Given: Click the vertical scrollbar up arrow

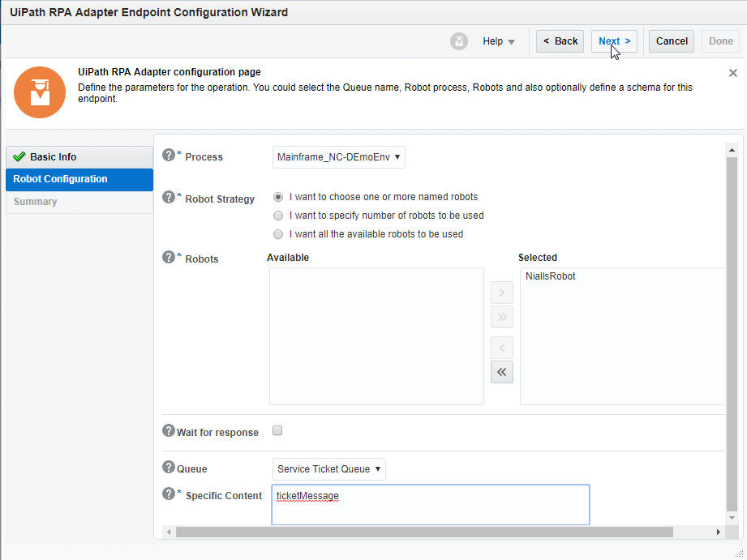Looking at the screenshot, I should pos(732,150).
